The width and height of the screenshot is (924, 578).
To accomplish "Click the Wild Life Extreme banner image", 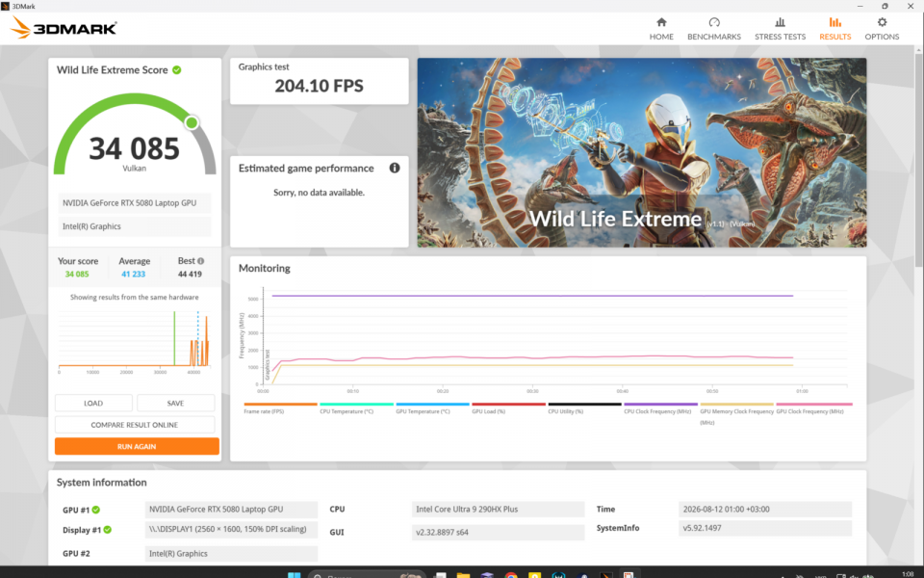I will (642, 152).
